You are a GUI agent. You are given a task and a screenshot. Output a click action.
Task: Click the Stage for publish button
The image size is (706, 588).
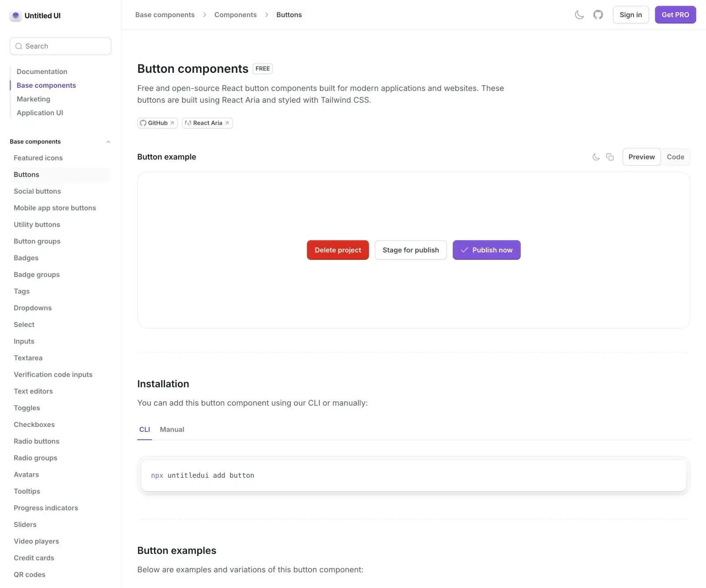point(410,250)
